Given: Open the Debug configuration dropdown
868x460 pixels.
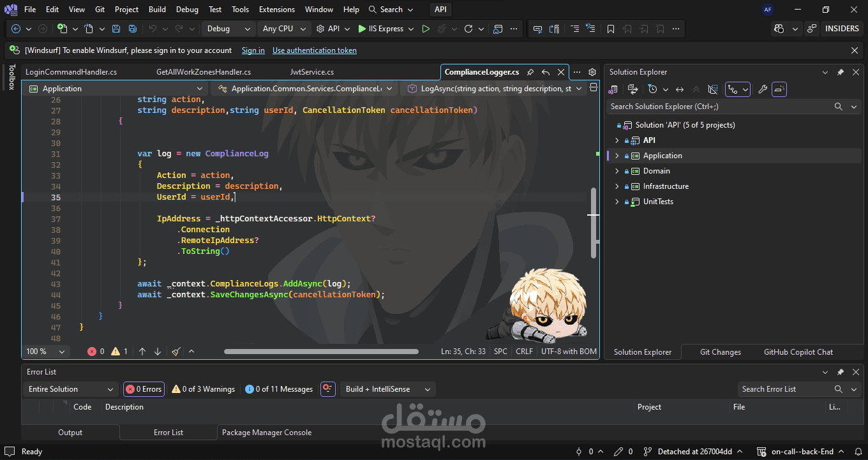Looking at the screenshot, I should click(228, 29).
